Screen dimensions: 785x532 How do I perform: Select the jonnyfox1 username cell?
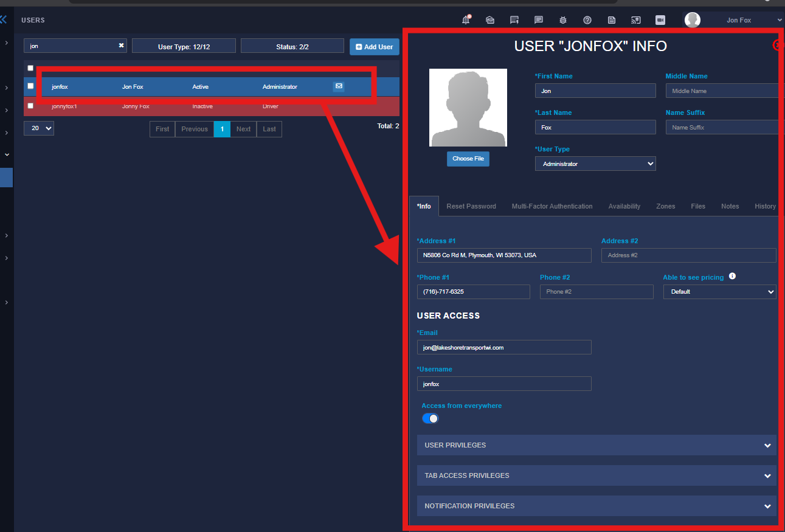[x=64, y=106]
